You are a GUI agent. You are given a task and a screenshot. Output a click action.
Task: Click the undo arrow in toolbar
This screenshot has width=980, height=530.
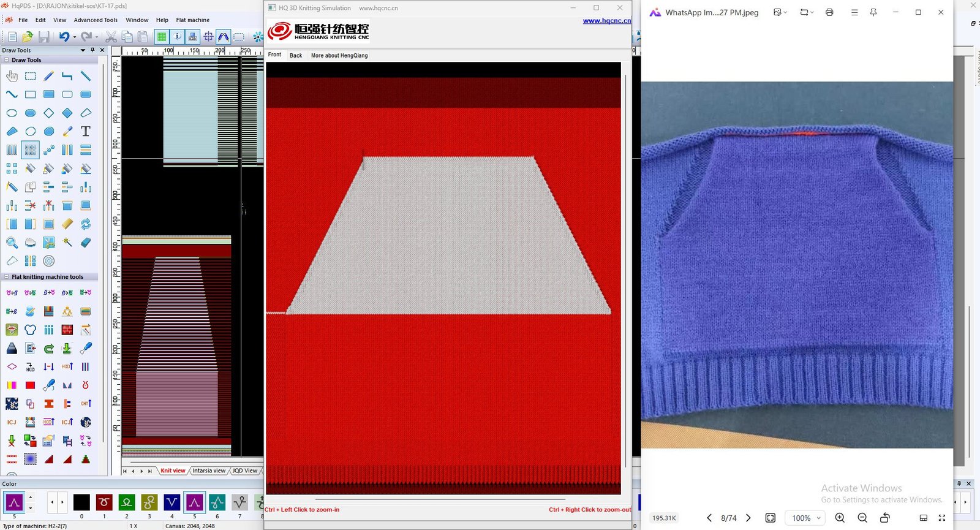pyautogui.click(x=64, y=37)
